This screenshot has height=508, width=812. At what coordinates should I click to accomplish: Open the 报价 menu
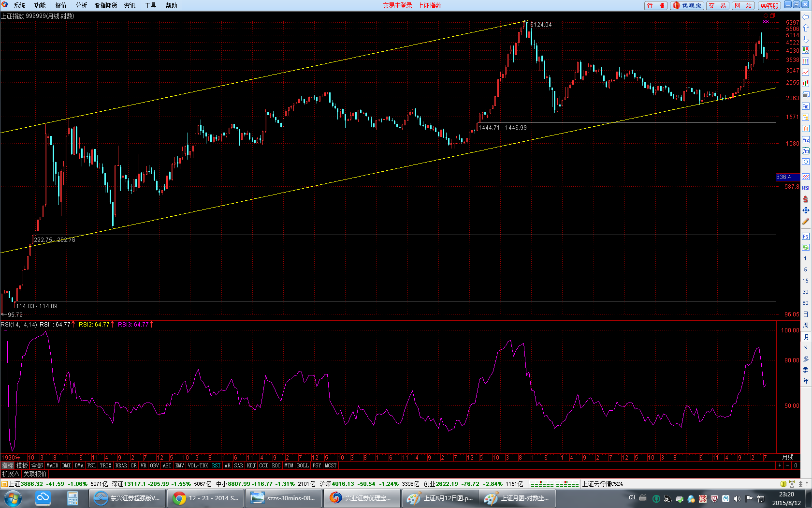(x=61, y=5)
